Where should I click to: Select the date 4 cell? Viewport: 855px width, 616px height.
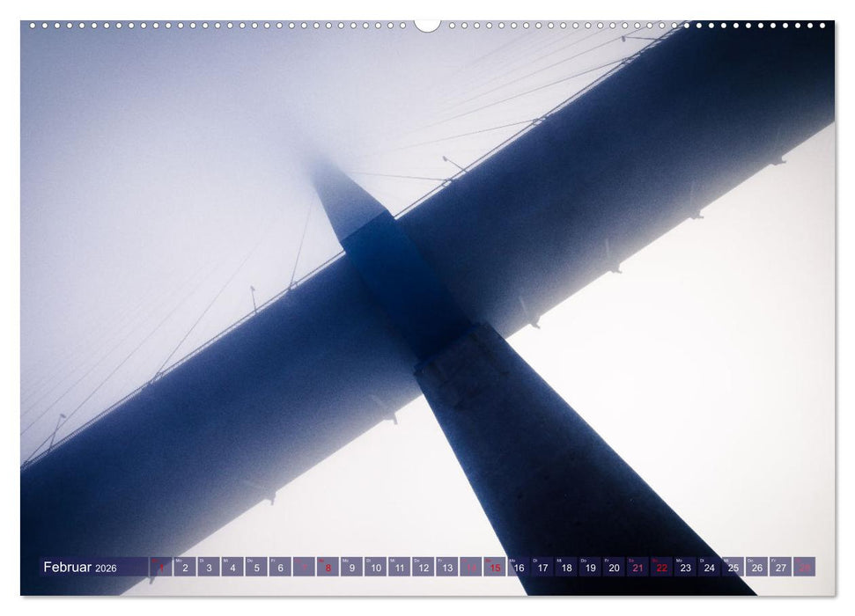point(232,568)
